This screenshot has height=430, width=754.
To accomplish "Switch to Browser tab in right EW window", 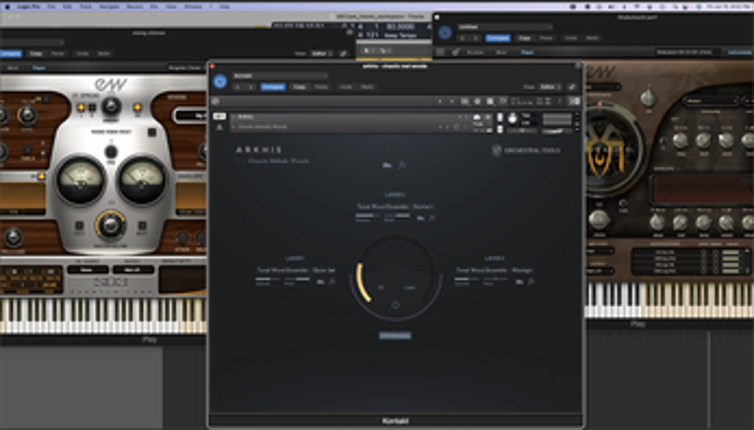I will point(475,52).
